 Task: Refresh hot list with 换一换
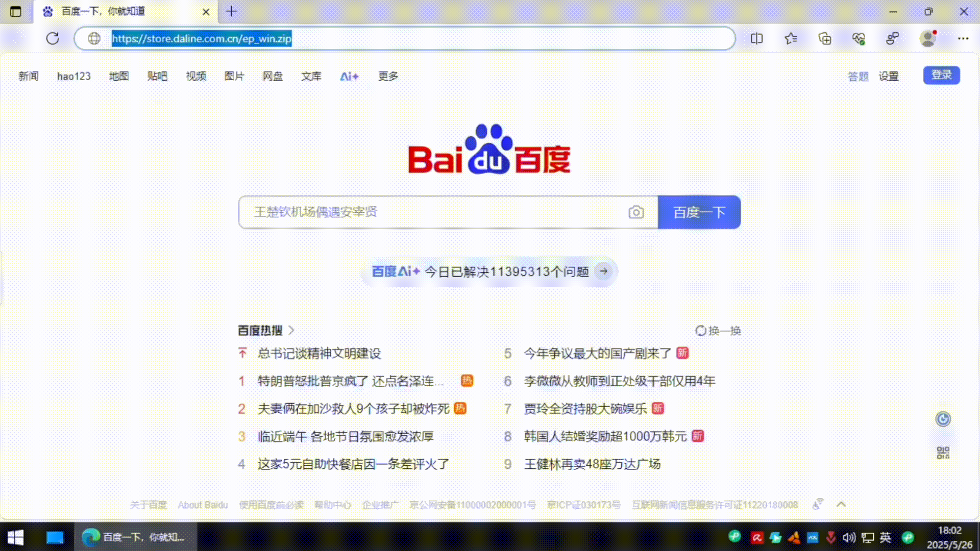coord(718,331)
